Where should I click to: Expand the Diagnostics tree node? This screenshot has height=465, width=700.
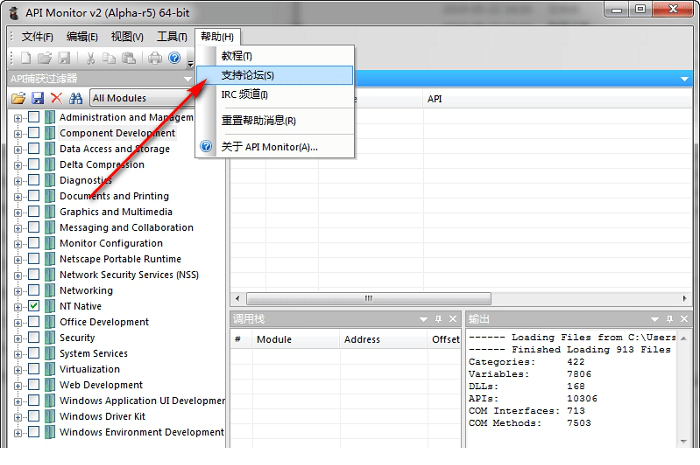click(18, 181)
